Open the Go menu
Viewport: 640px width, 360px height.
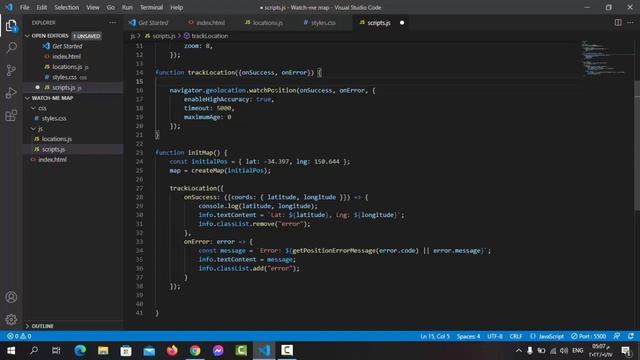coord(111,7)
